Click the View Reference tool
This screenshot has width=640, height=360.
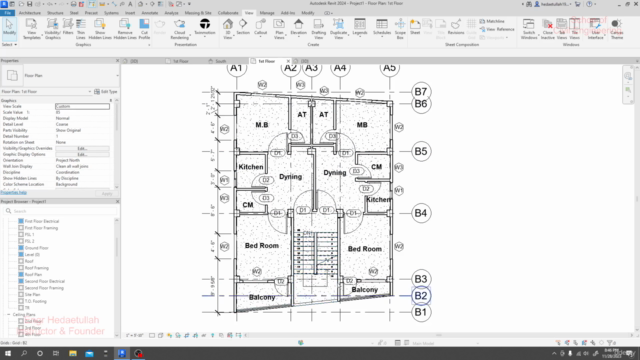(497, 29)
